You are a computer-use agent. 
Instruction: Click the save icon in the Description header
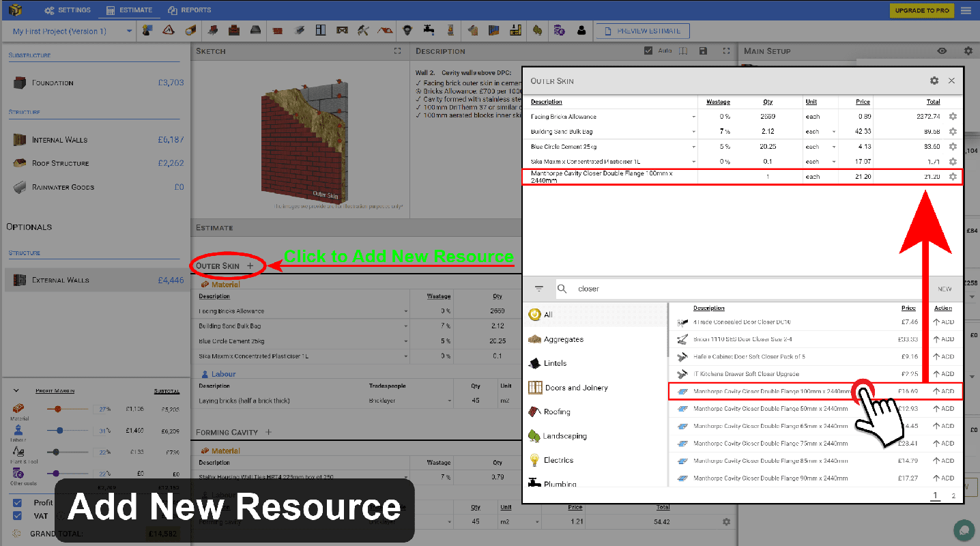pos(704,51)
